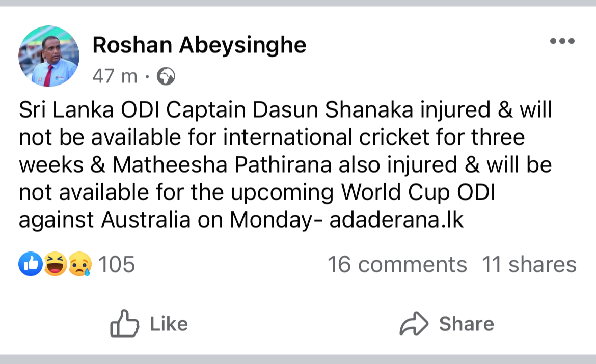Click the blue thumbs-up reaction icon
This screenshot has width=596, height=364.
[31, 264]
